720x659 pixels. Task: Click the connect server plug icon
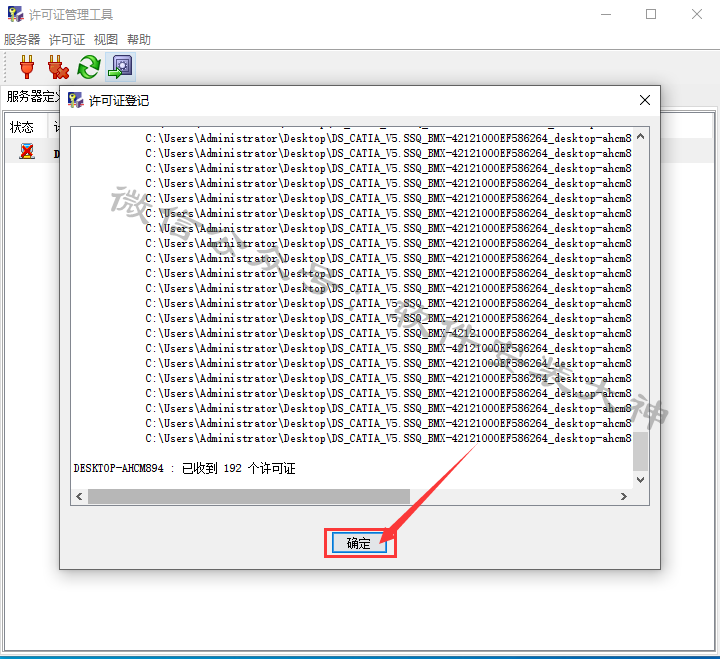[x=27, y=67]
